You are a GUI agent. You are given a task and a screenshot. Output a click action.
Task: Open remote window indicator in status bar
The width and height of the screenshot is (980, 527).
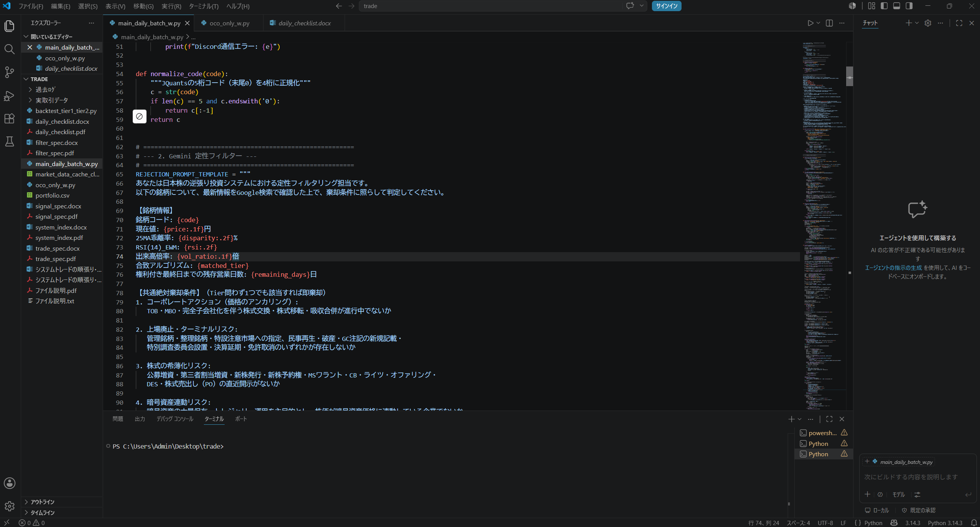click(x=7, y=523)
